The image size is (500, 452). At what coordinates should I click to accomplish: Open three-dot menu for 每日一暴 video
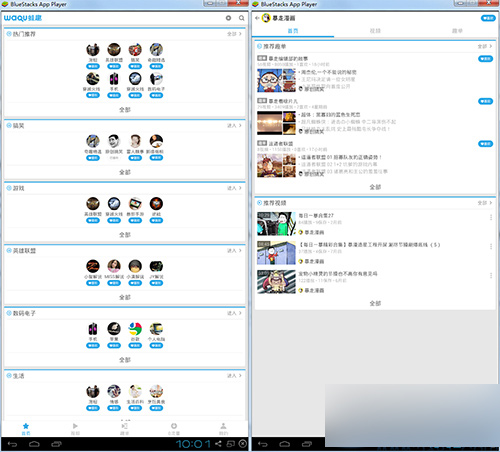pos(491,217)
